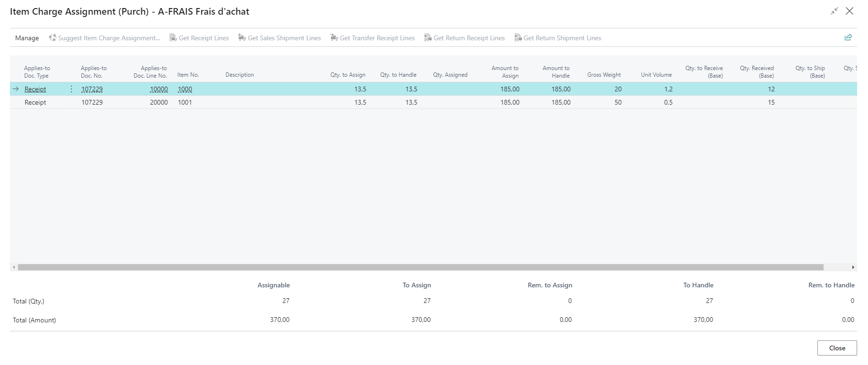Open document number 107229 in first row

click(92, 89)
